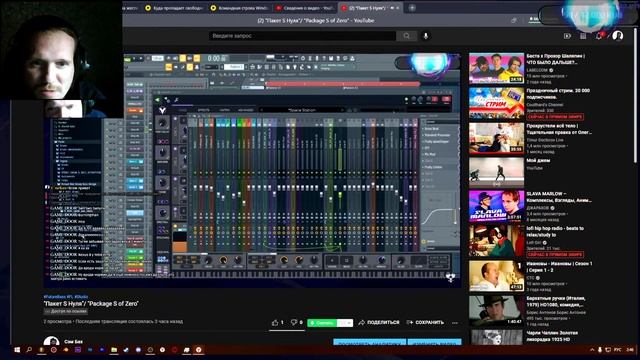Open the 'Мой джем' mix thumbnail
The image size is (640, 360).
tap(496, 173)
